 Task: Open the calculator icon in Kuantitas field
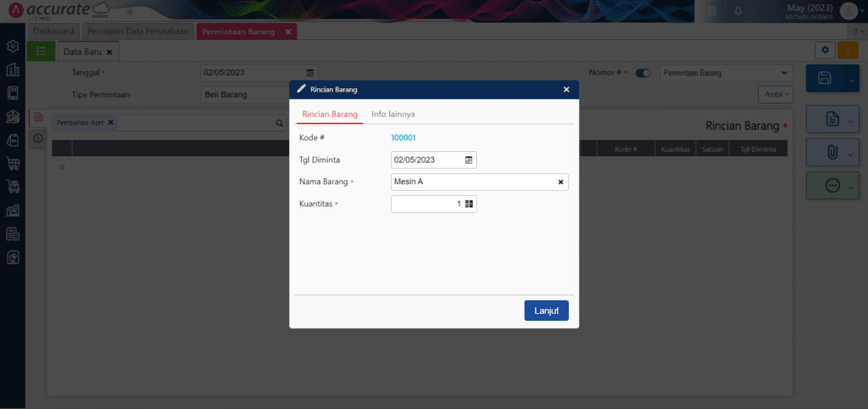tap(469, 204)
